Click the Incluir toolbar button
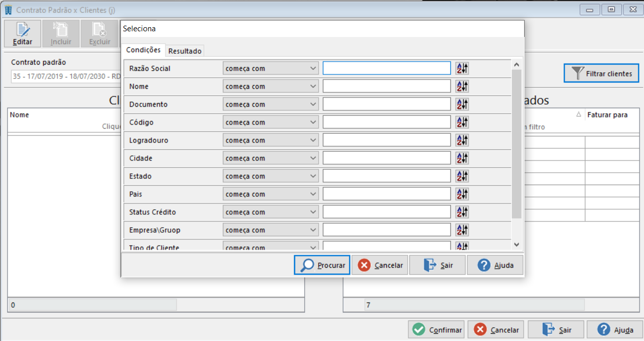Viewport: 644px width, 341px height. click(x=61, y=34)
